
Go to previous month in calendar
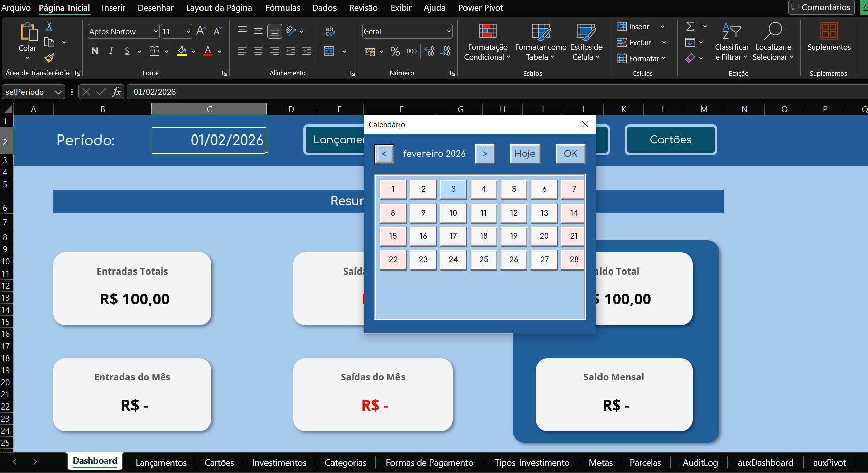pos(384,154)
